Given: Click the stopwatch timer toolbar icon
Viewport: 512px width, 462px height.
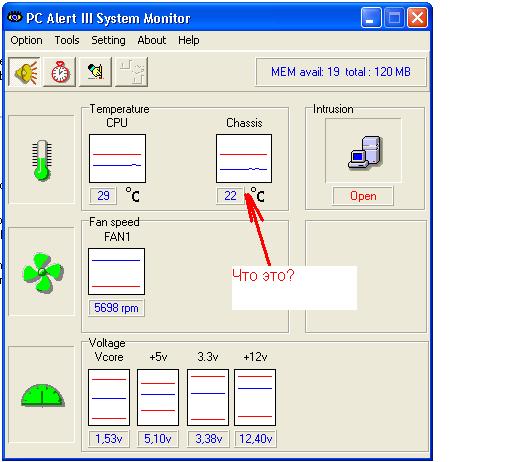Looking at the screenshot, I should tap(60, 72).
